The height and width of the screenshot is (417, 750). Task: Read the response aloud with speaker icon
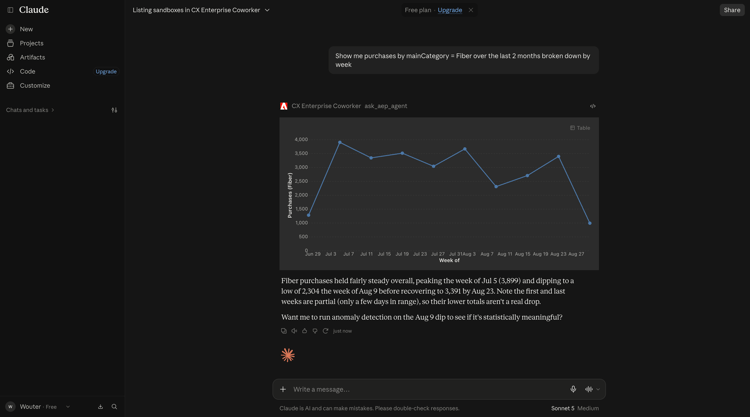pos(294,331)
